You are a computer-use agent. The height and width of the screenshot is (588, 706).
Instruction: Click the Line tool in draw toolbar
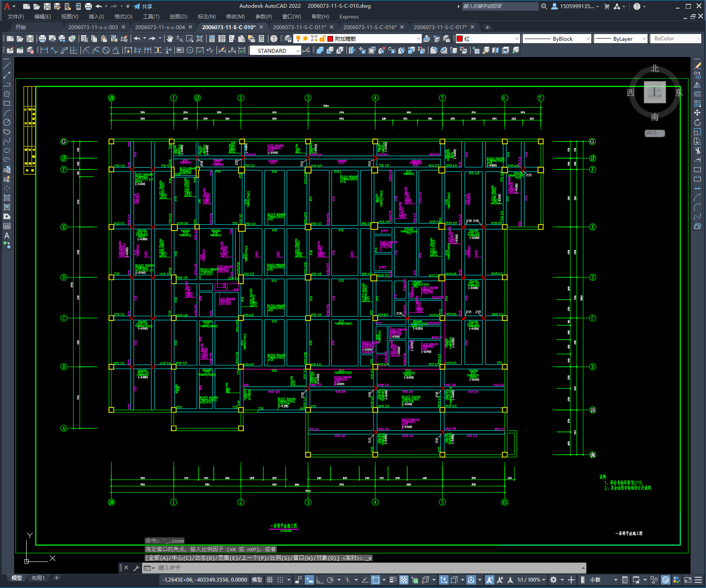tap(7, 66)
